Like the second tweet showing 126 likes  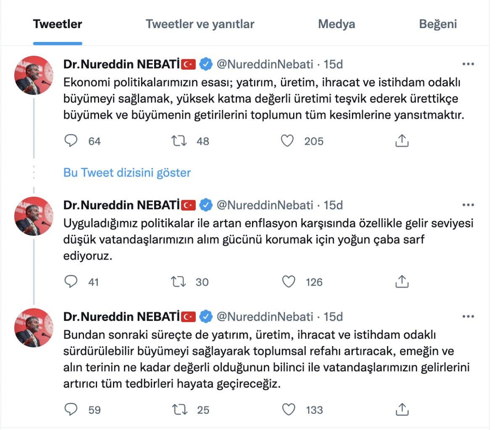289,282
